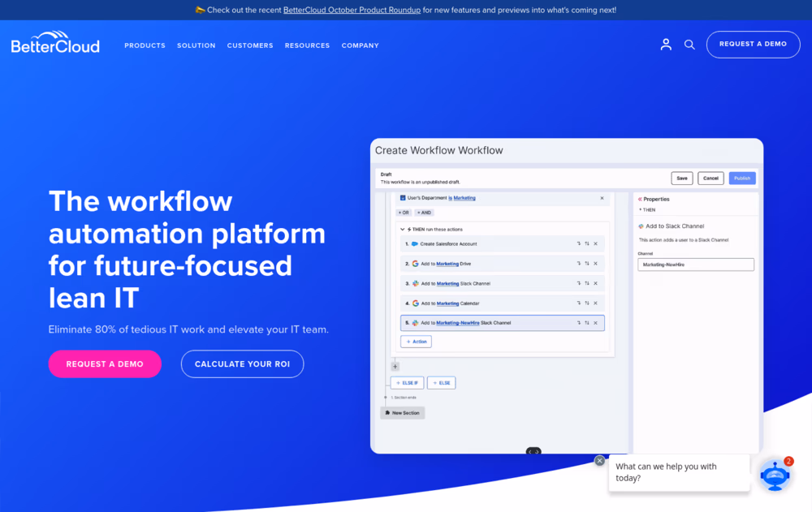Click 'Add to Slack Channel' properties title
The height and width of the screenshot is (512, 812).
tap(675, 226)
